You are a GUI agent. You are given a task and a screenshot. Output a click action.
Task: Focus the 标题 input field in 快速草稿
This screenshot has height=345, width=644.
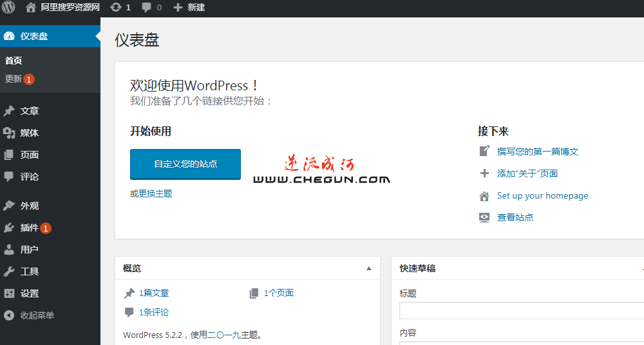pos(522,310)
